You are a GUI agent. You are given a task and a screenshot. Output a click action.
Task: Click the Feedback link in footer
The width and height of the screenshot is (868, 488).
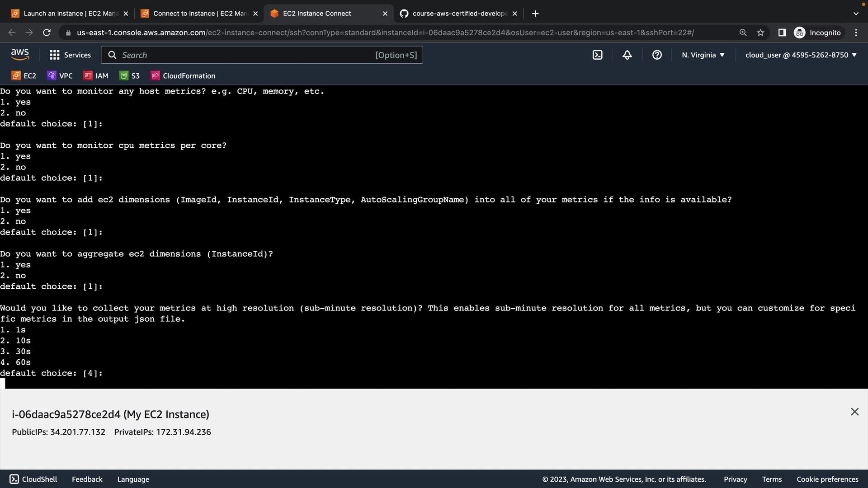click(87, 479)
